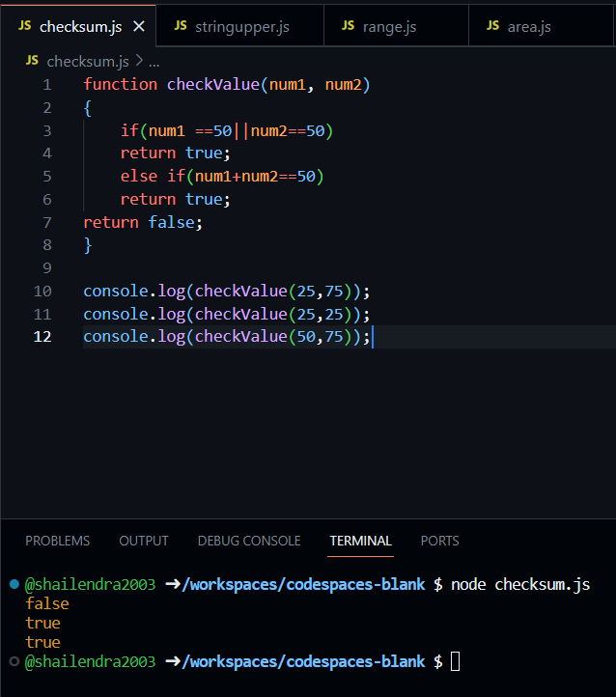Click the JS icon on area.js tab
Viewport: 616px width, 697px height.
click(492, 26)
